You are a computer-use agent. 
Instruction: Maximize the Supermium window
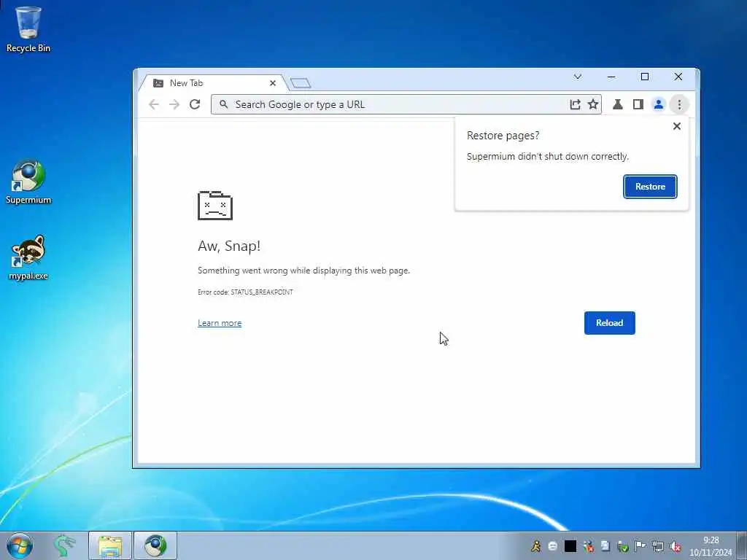(x=645, y=77)
